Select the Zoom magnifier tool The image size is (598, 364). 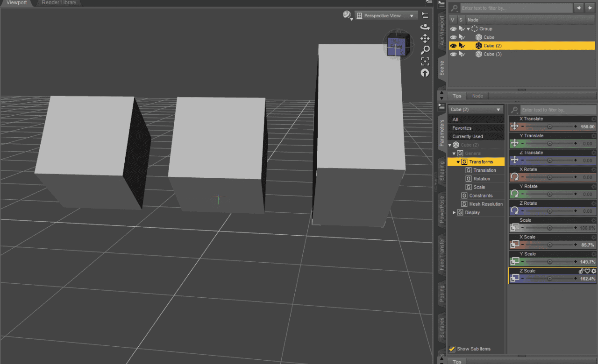[x=425, y=50]
